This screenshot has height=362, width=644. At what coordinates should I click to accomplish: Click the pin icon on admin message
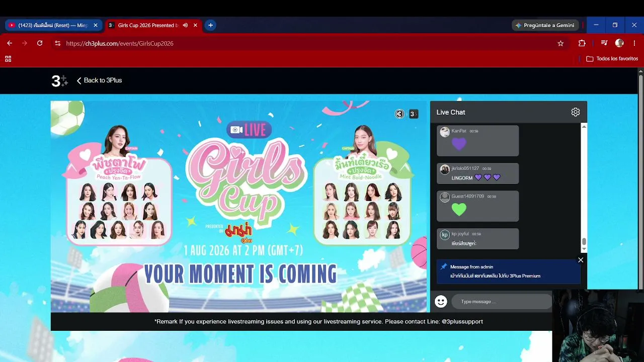pyautogui.click(x=444, y=266)
